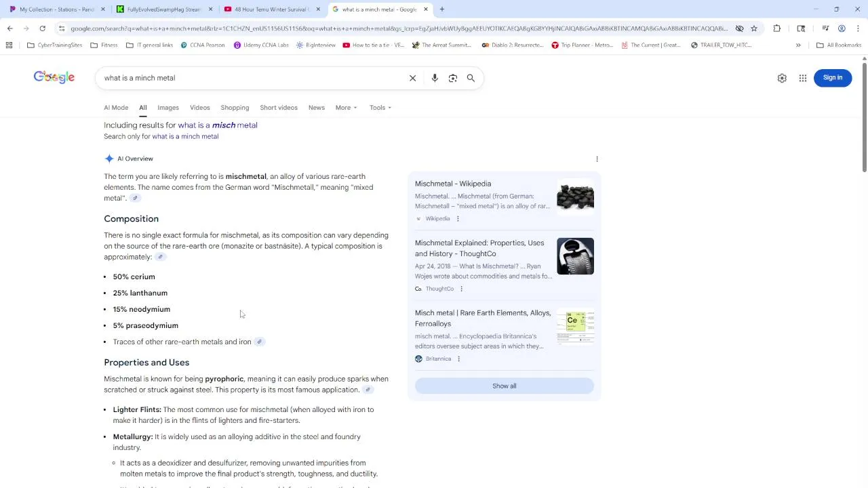Screen dimensions: 868x488
Task: Click the ThoughtCo article thumbnail image
Action: pos(575,256)
